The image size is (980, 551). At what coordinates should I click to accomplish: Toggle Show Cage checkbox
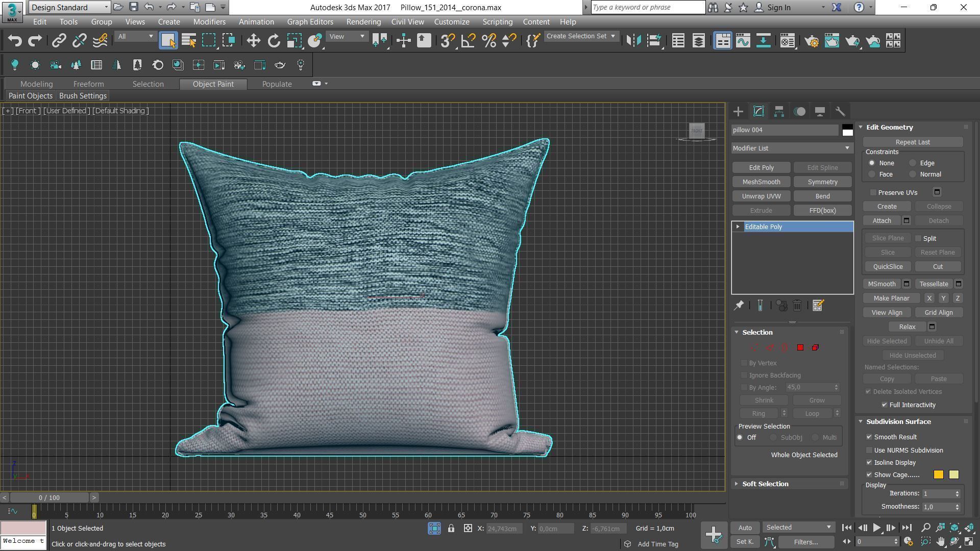click(869, 475)
